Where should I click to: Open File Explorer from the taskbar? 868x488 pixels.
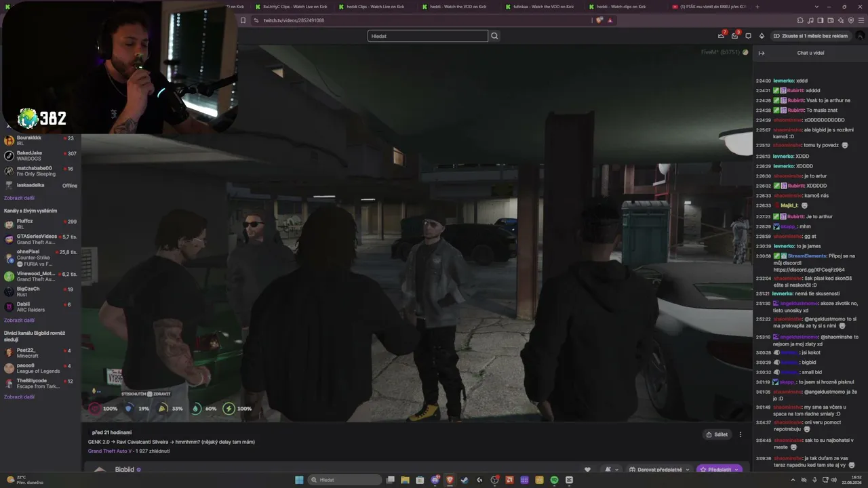(405, 480)
